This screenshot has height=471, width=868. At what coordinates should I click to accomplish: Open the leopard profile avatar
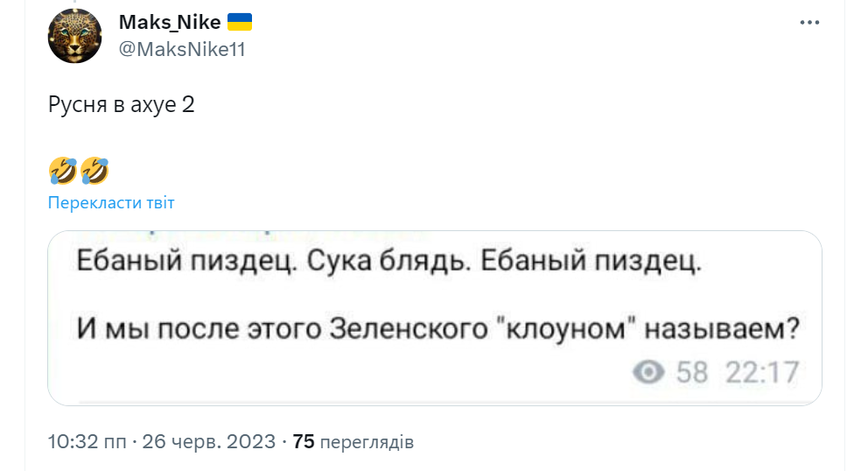click(x=74, y=36)
